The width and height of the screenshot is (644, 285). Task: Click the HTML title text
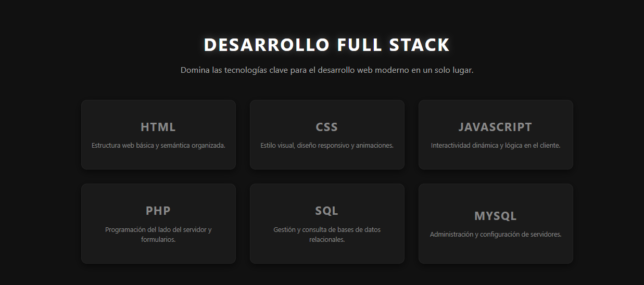pyautogui.click(x=158, y=127)
